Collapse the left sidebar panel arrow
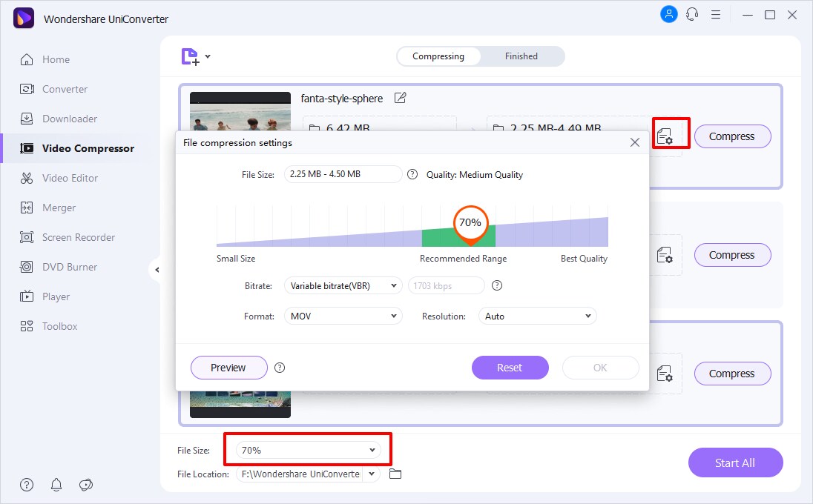Image resolution: width=813 pixels, height=504 pixels. click(x=157, y=271)
